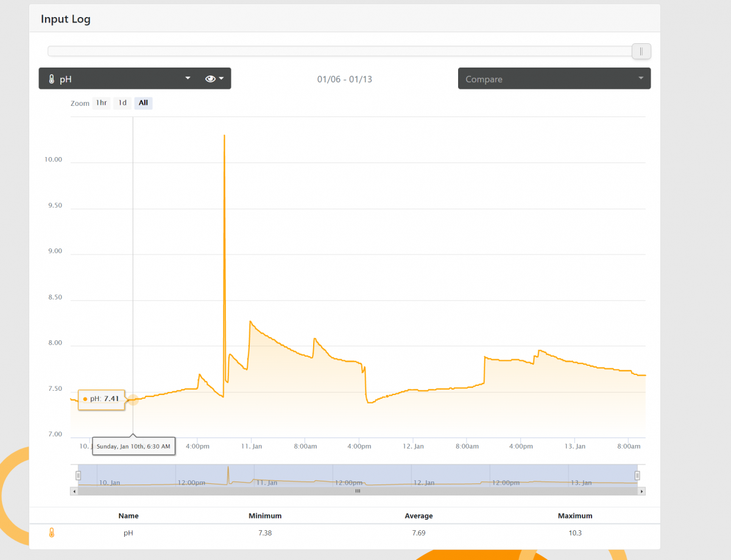Image resolution: width=731 pixels, height=560 pixels.
Task: Click the navigator scrollbar right arrow
Action: coord(641,491)
